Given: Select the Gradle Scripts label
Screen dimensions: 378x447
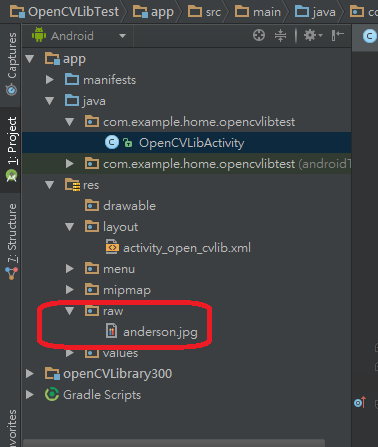Looking at the screenshot, I should click(102, 395).
